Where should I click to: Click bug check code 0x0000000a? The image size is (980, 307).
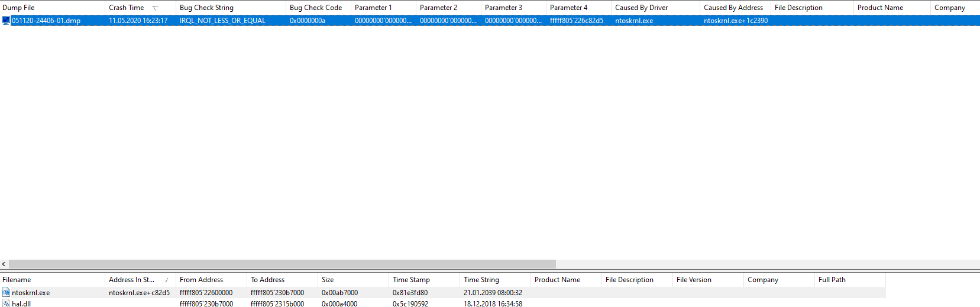(308, 21)
